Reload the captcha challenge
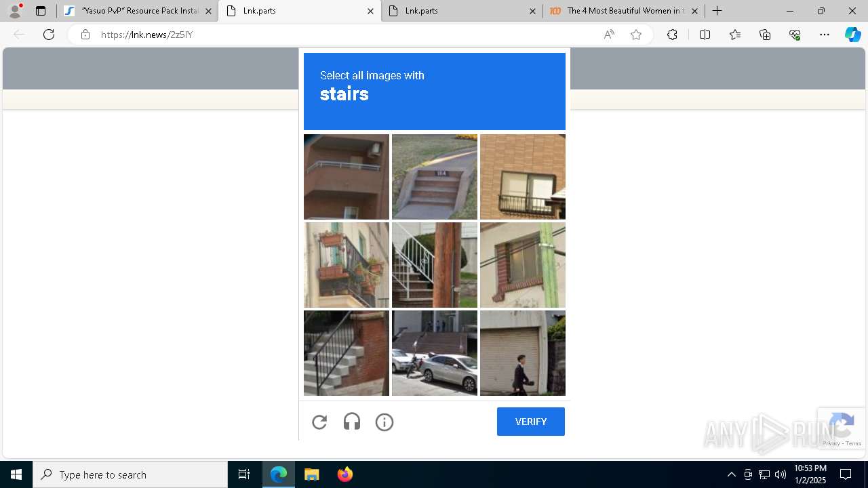This screenshot has width=868, height=488. 319,422
